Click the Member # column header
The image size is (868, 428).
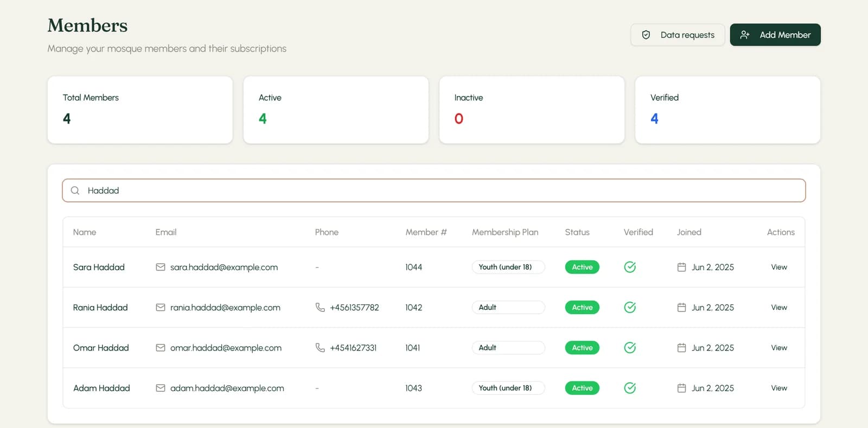(x=426, y=232)
